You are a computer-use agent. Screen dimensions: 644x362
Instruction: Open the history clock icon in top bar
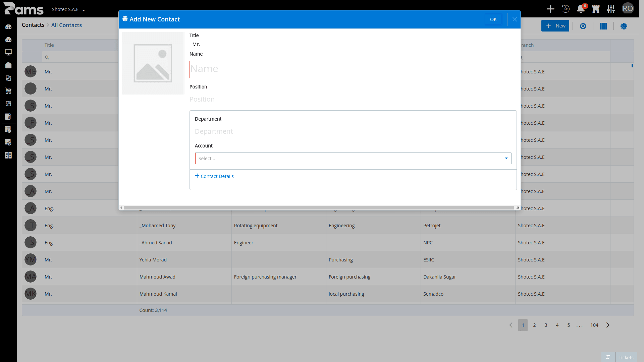566,9
